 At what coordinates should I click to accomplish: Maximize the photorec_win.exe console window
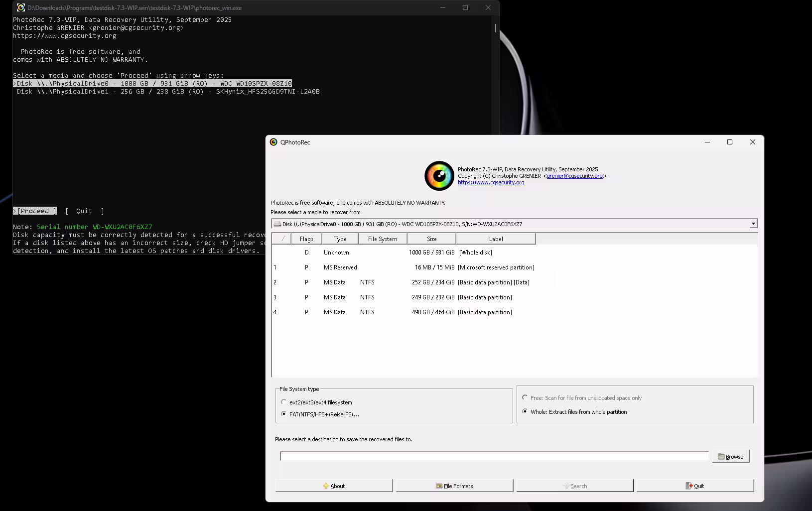pyautogui.click(x=465, y=7)
